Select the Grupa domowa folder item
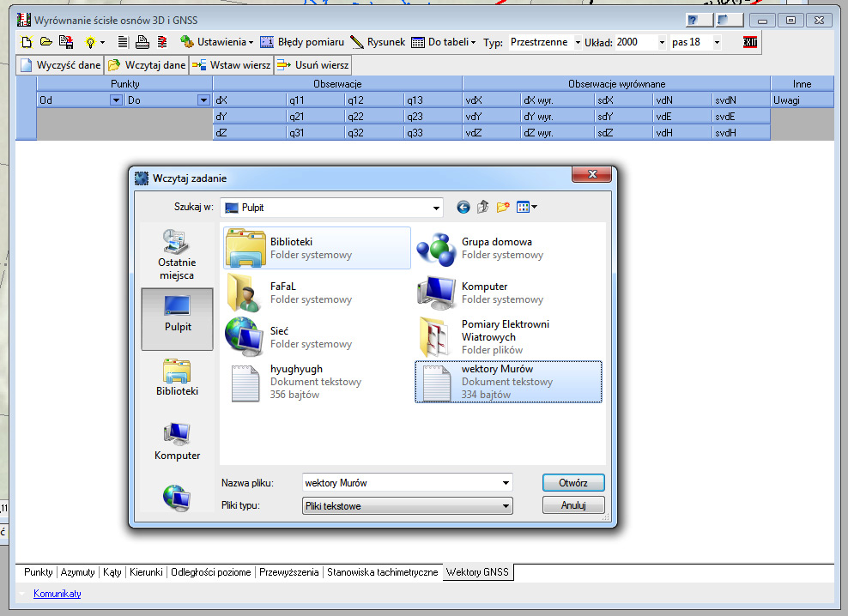 (508, 248)
